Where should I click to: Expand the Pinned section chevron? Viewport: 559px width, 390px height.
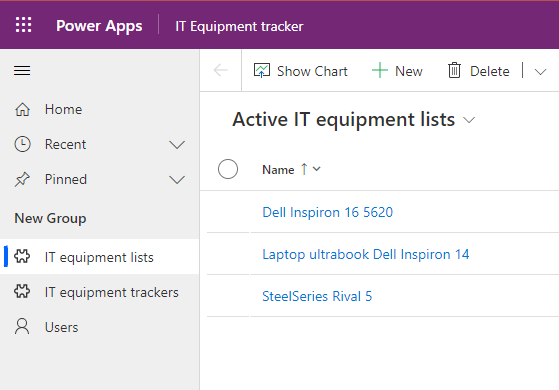point(177,180)
